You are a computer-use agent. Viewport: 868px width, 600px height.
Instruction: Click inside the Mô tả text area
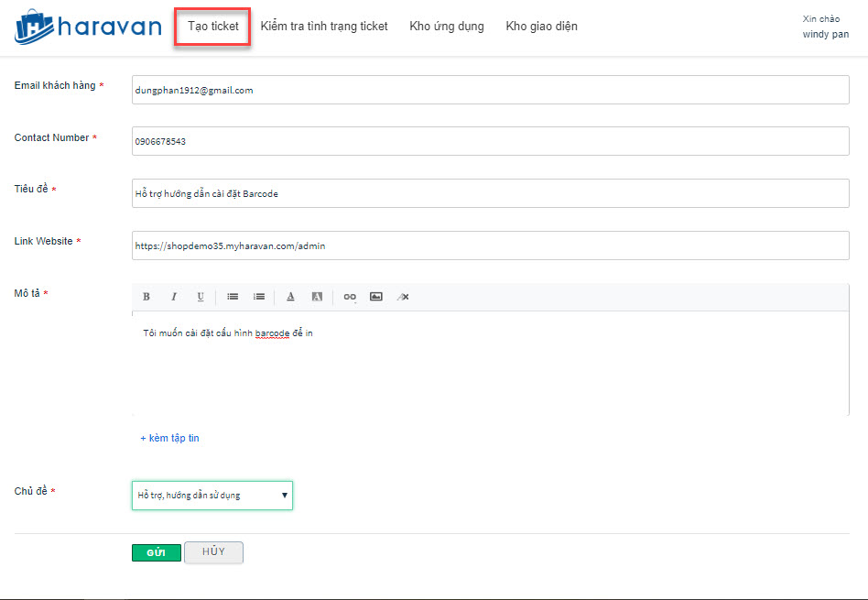click(x=491, y=363)
